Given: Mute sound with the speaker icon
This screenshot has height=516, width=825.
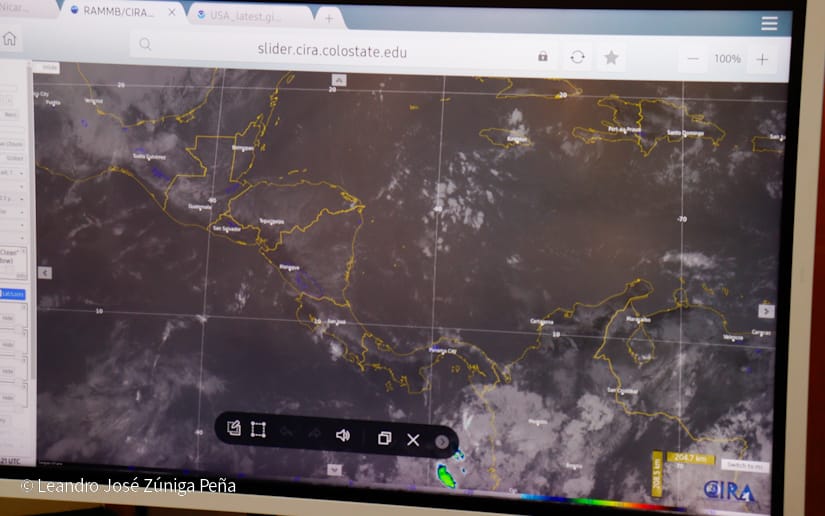Looking at the screenshot, I should click(343, 434).
